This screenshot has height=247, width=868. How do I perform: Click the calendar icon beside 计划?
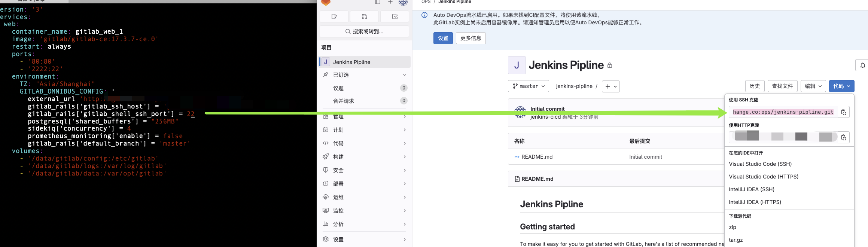pos(326,130)
